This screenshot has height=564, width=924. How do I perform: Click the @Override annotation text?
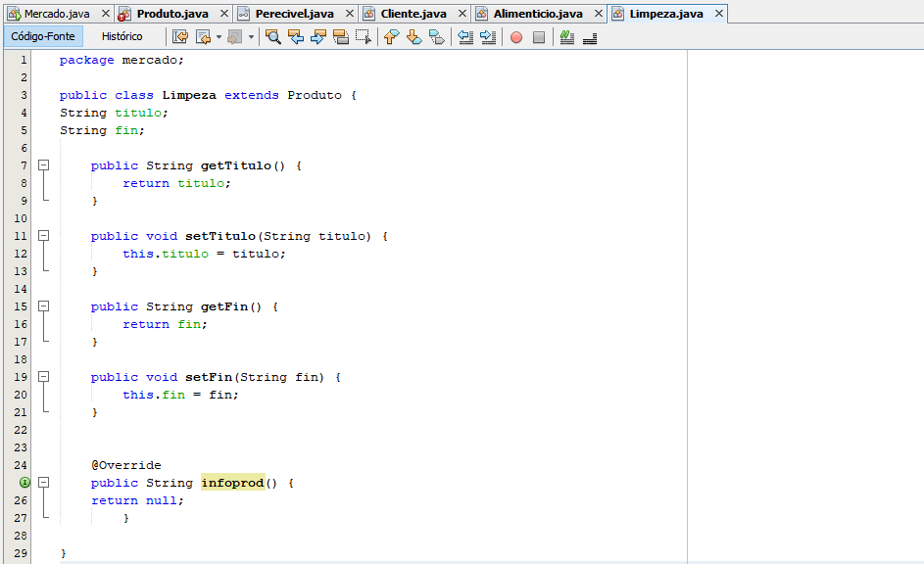coord(126,465)
